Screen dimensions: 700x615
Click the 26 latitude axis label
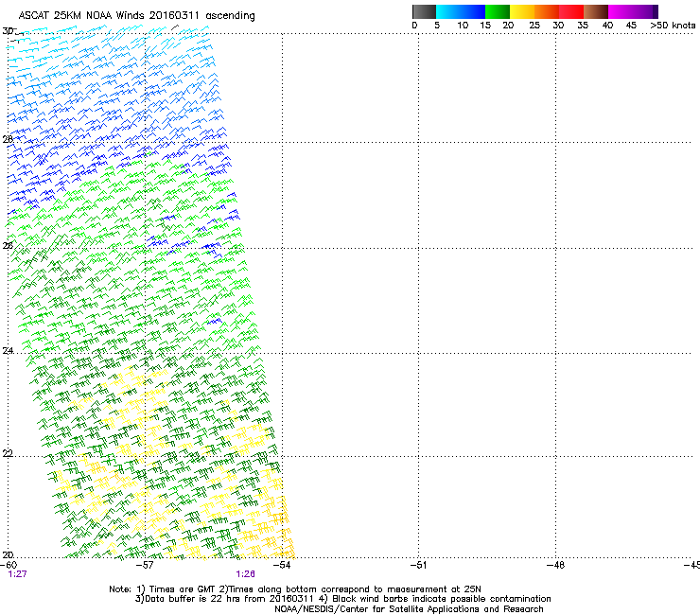click(x=8, y=246)
